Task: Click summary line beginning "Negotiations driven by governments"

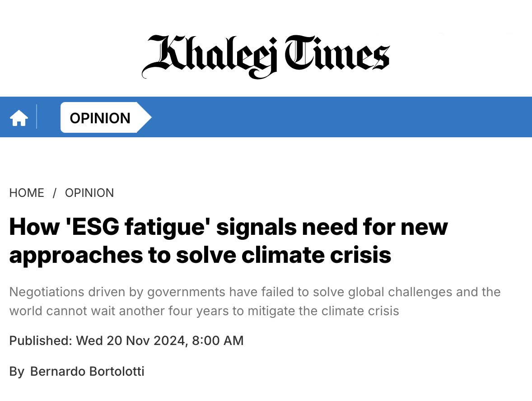Action: point(255,292)
